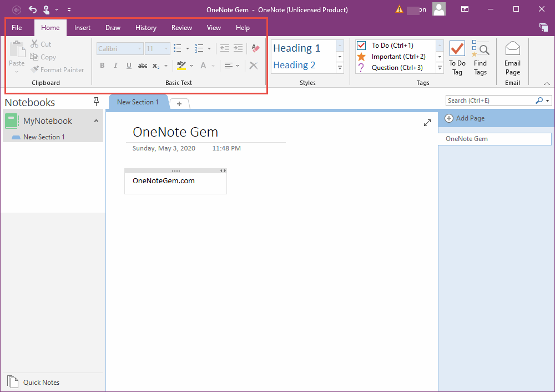Pin the Notebooks pane with the pushpin
Screen dimensions: 555x392
(96, 102)
